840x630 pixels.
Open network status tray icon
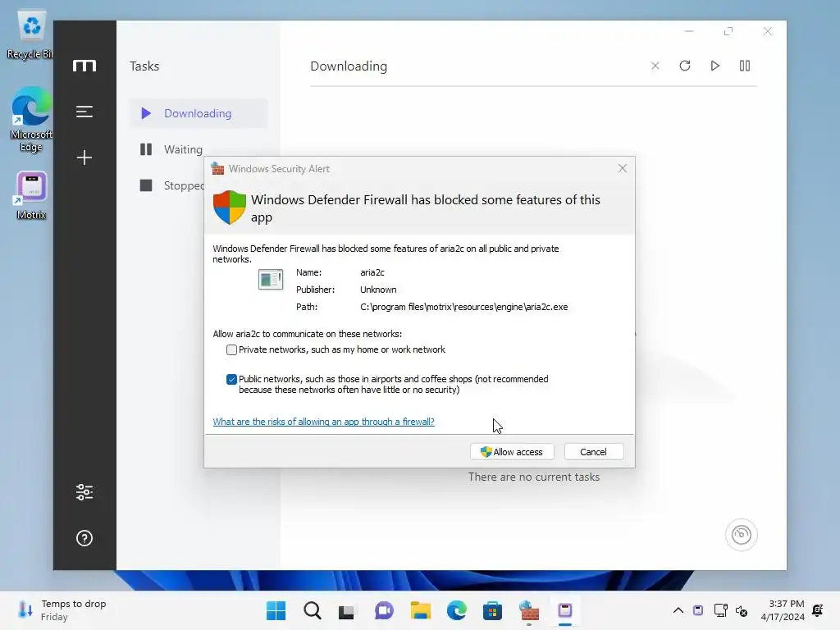[720, 610]
